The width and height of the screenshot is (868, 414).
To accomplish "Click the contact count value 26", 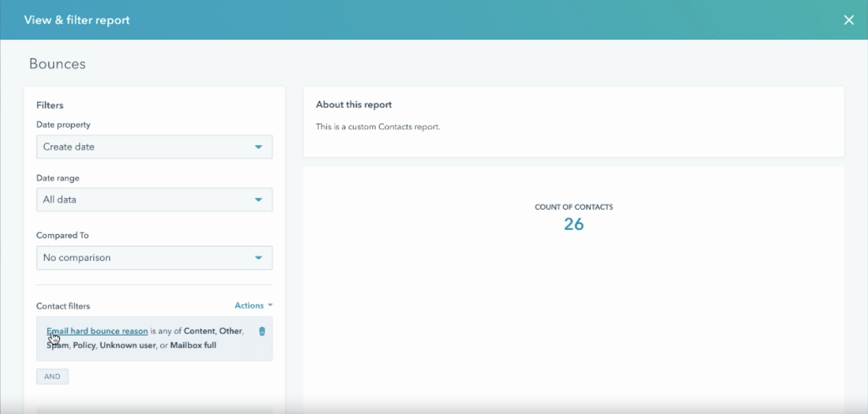I will 574,224.
